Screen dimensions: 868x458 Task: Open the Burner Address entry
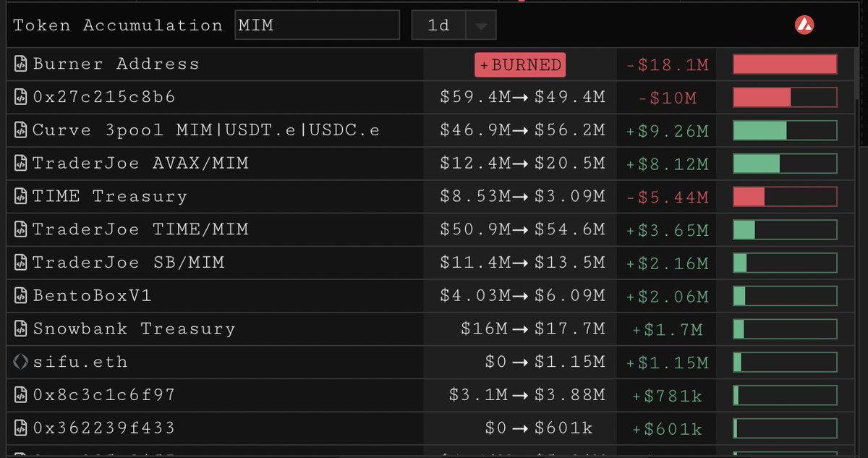116,64
